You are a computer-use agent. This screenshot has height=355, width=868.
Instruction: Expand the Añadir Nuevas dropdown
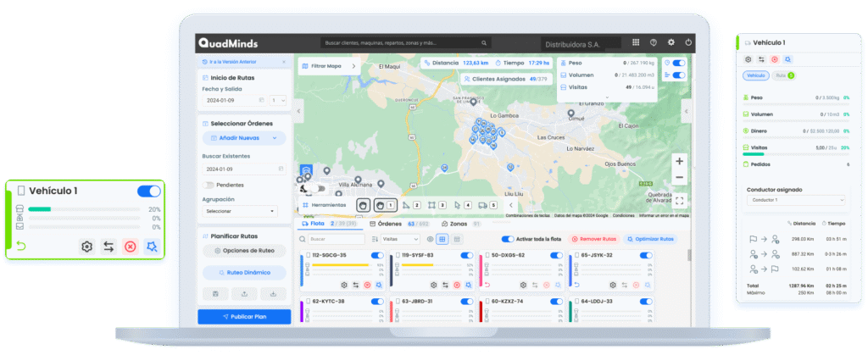tap(244, 138)
